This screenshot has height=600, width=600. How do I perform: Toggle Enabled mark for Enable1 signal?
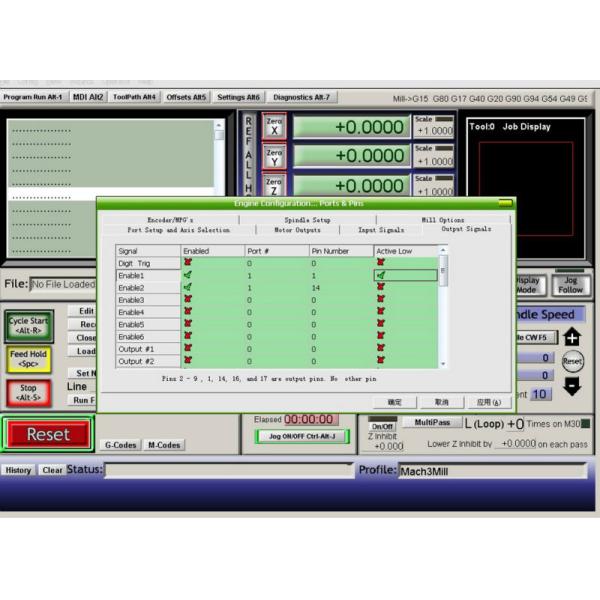(x=187, y=275)
